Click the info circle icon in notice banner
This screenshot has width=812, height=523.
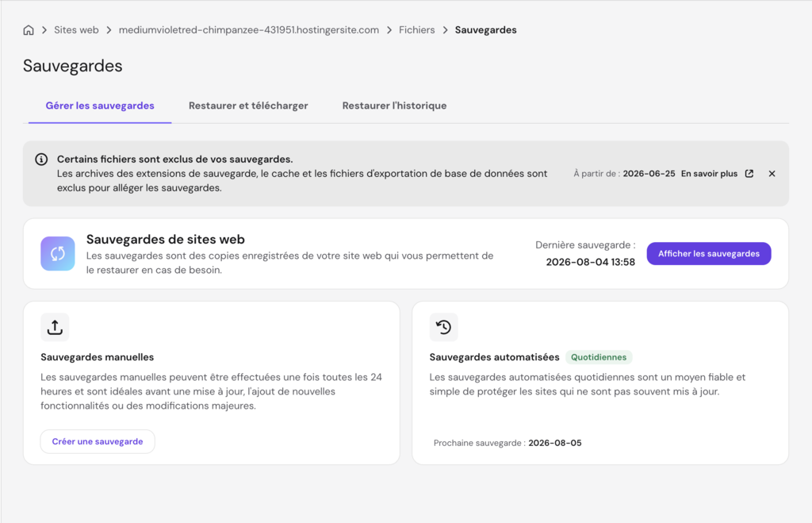[41, 160]
